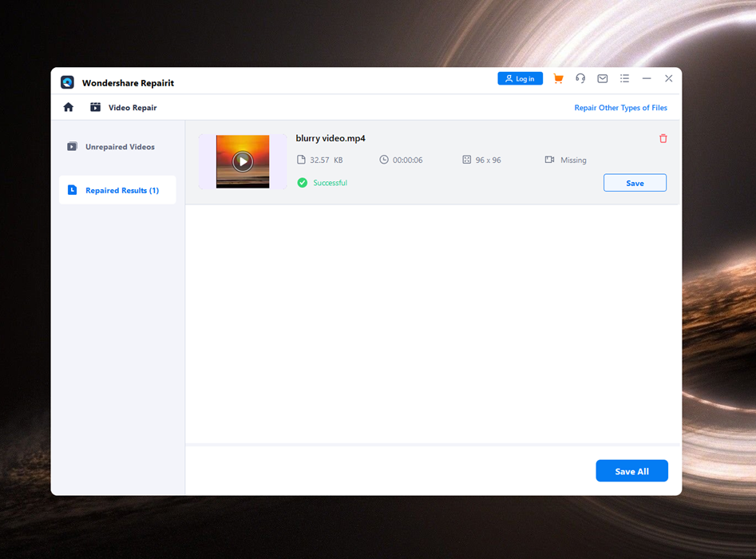Viewport: 756px width, 559px height.
Task: Play the blurry video.mp4 preview
Action: 243,161
